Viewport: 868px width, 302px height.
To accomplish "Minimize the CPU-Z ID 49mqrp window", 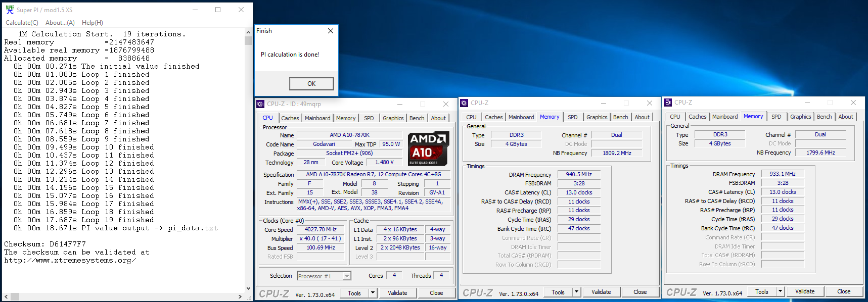I will click(x=399, y=104).
